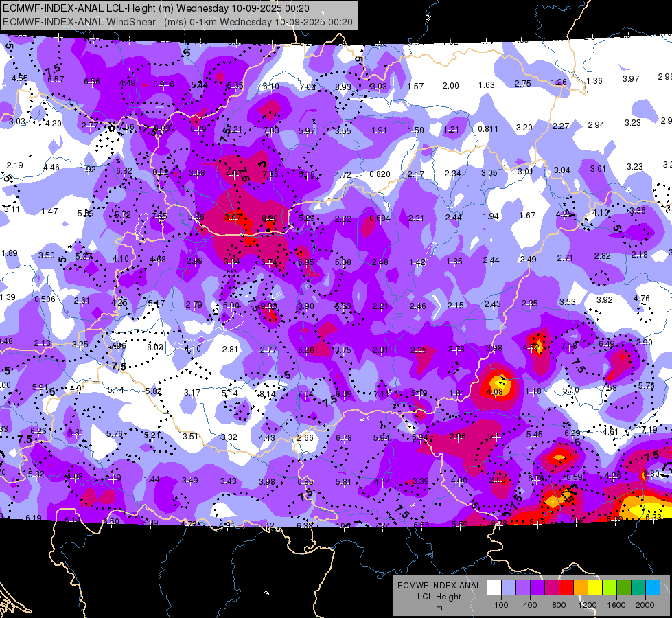
Task: Click the map value 3.53
Action: pyautogui.click(x=568, y=302)
